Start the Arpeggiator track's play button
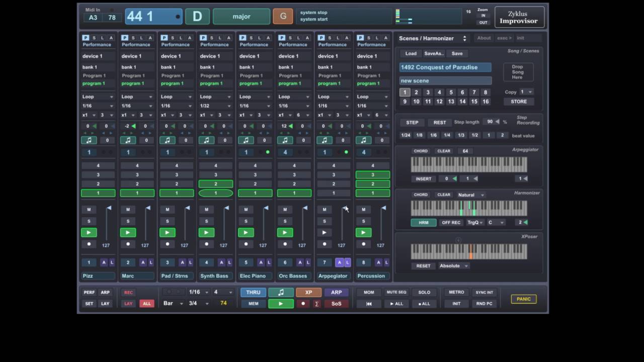644x362 pixels. [x=324, y=232]
